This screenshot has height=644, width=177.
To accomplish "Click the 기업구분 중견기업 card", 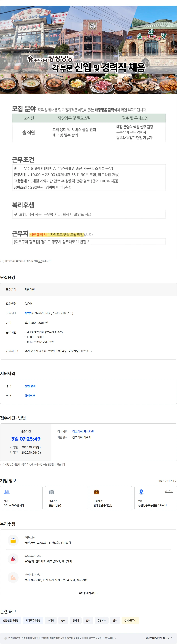I will 66,498.
